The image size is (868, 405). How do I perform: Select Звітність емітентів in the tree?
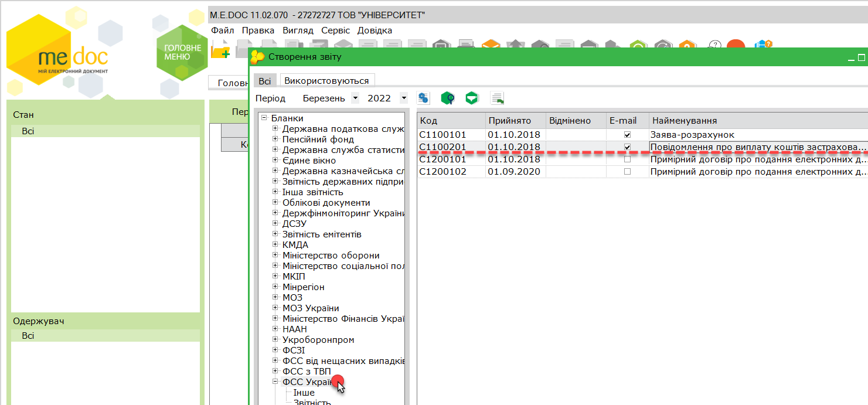(322, 234)
